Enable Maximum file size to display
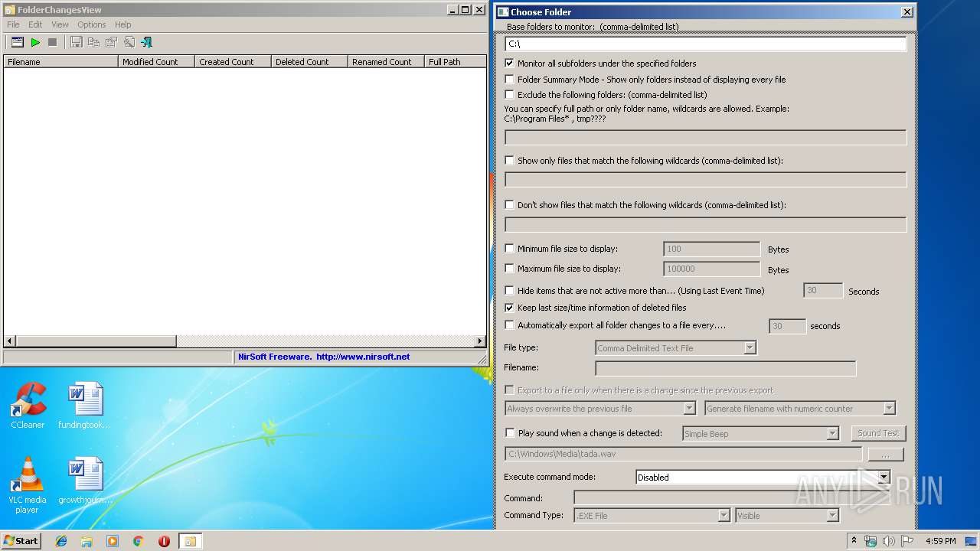Image resolution: width=980 pixels, height=551 pixels. tap(510, 269)
